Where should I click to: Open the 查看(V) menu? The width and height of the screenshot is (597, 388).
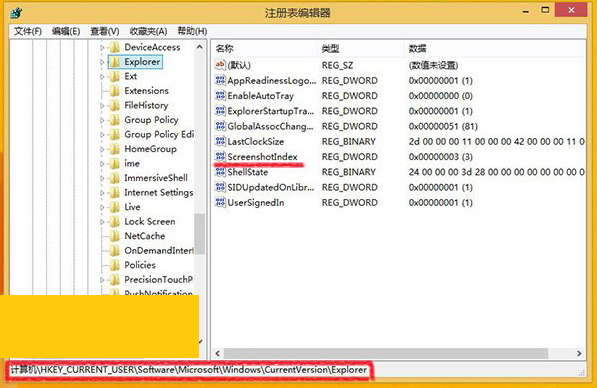tap(105, 31)
